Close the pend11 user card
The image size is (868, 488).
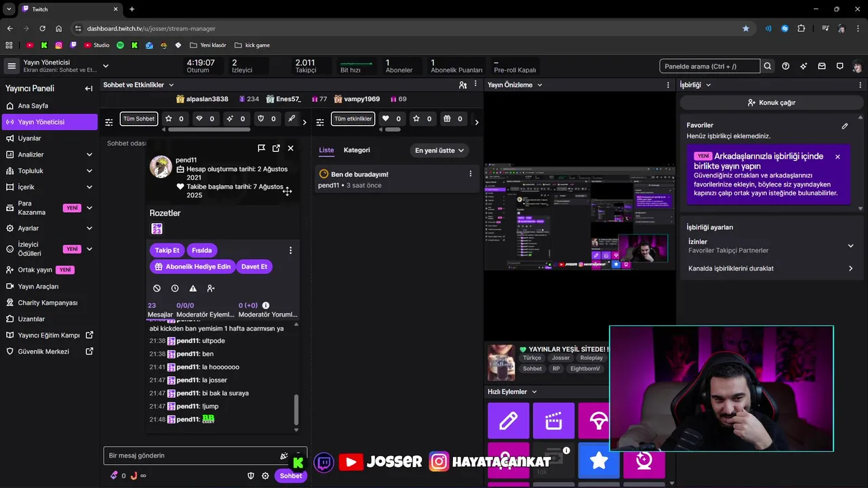point(291,148)
